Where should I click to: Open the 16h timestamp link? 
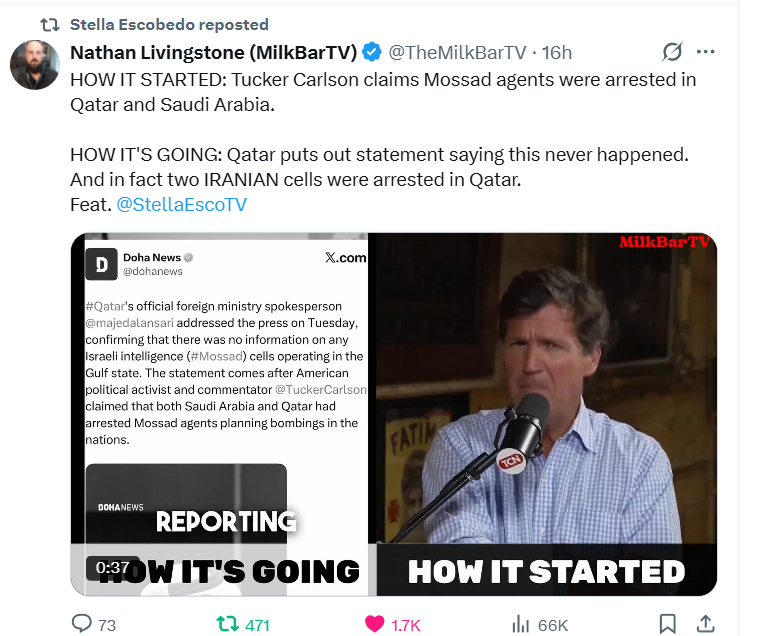(x=557, y=52)
